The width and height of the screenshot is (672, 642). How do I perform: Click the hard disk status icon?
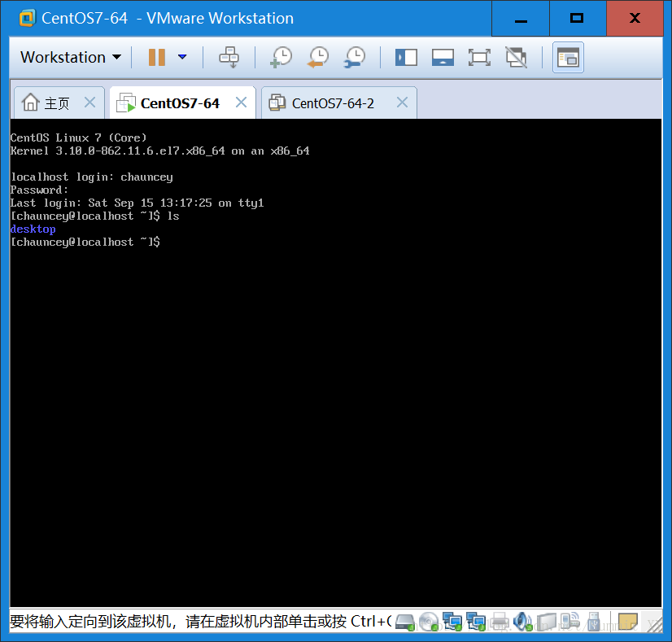(405, 622)
